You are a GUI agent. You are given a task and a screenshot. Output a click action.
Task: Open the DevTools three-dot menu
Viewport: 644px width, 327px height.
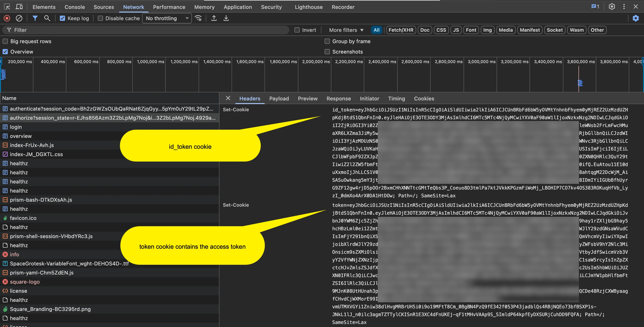[x=624, y=7]
